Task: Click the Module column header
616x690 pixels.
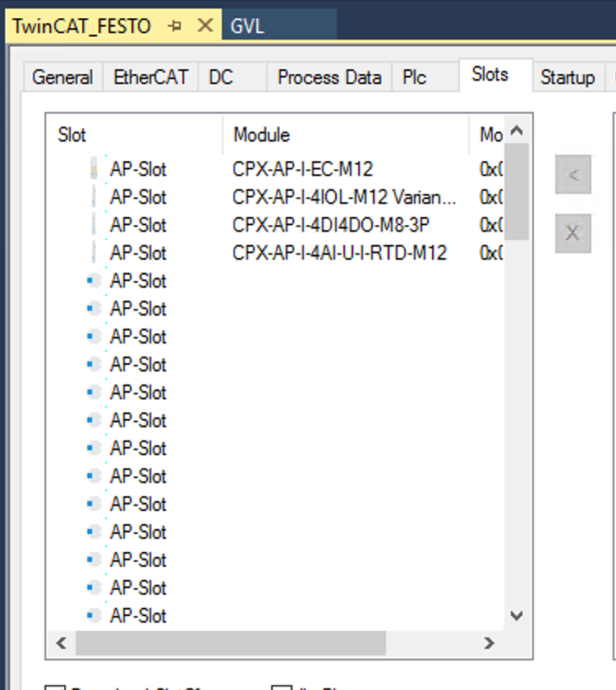Action: click(346, 135)
